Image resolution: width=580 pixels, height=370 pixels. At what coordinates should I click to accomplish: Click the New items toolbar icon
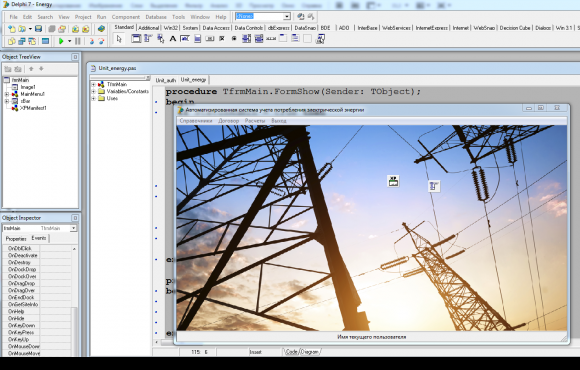pyautogui.click(x=12, y=29)
